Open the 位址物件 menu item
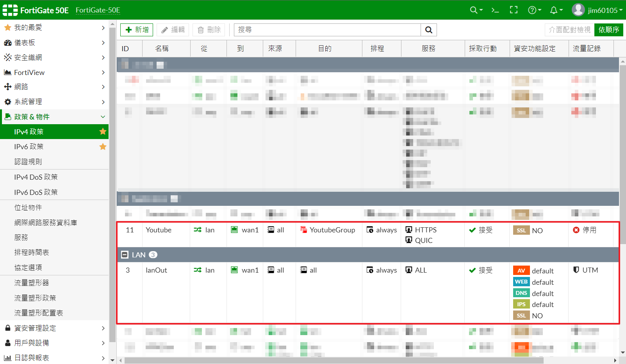This screenshot has width=626, height=364. pyautogui.click(x=28, y=207)
